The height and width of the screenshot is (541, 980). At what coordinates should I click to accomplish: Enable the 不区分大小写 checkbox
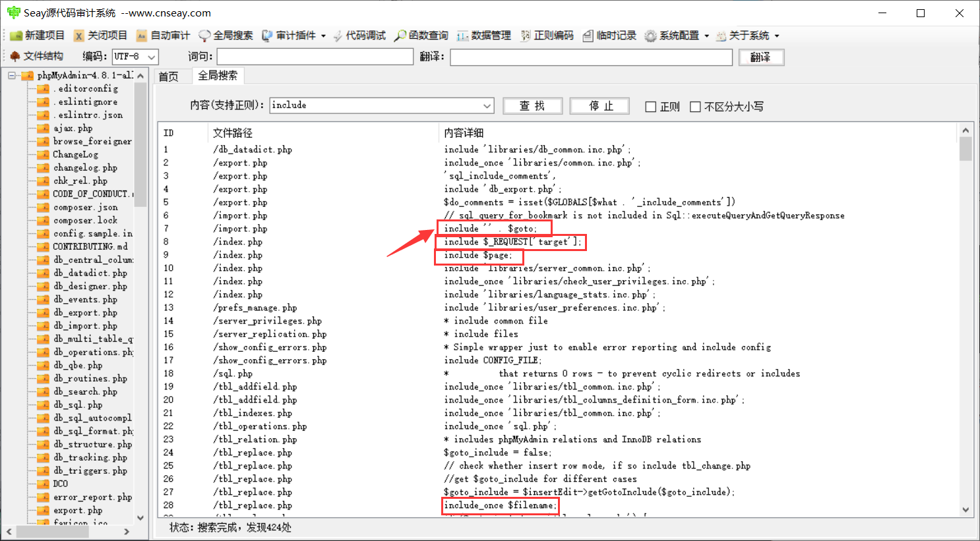click(x=695, y=107)
